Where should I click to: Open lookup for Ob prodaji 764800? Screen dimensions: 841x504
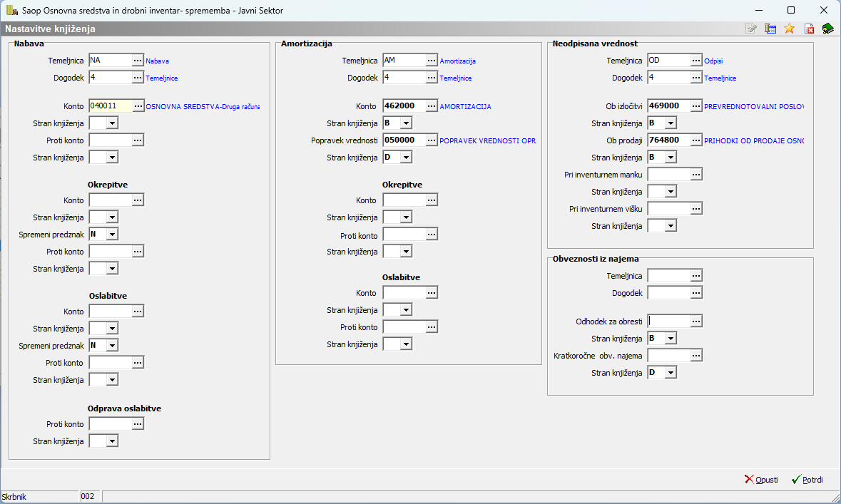[696, 140]
